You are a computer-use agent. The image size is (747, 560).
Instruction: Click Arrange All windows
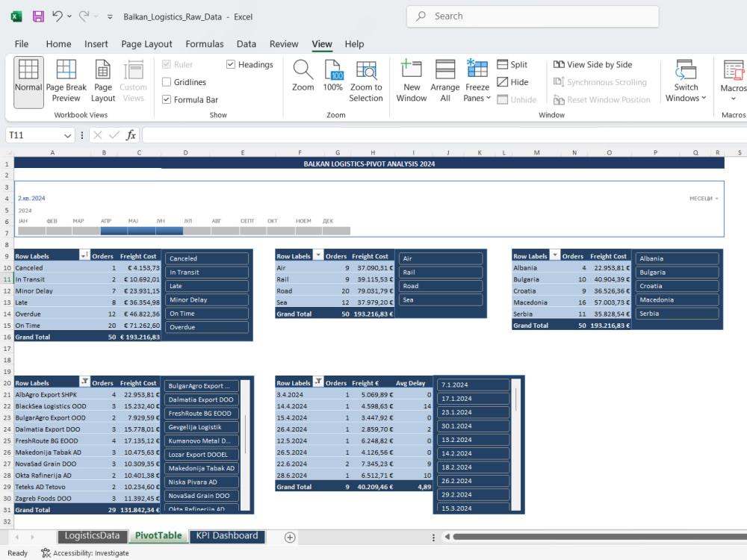445,82
